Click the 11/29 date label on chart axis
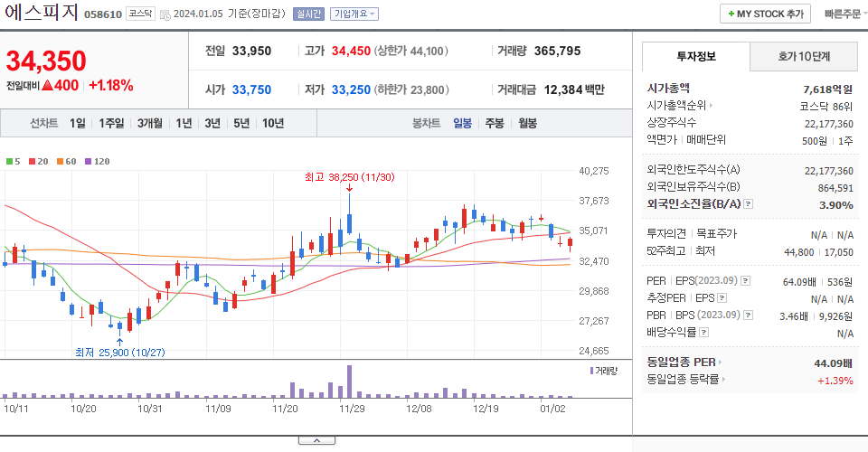Image resolution: width=868 pixels, height=452 pixels. click(x=352, y=409)
